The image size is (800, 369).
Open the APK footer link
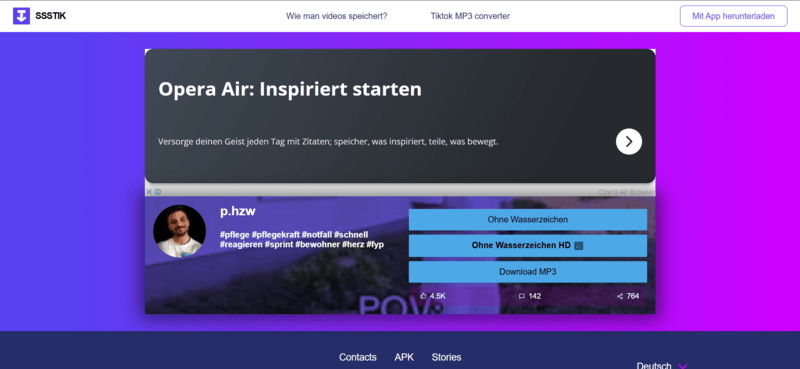[x=404, y=357]
